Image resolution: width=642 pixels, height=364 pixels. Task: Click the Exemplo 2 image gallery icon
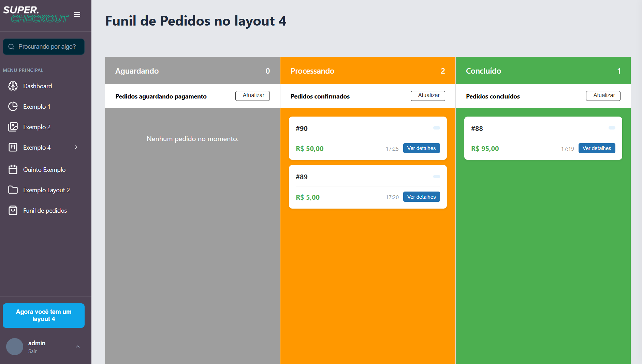click(x=13, y=127)
